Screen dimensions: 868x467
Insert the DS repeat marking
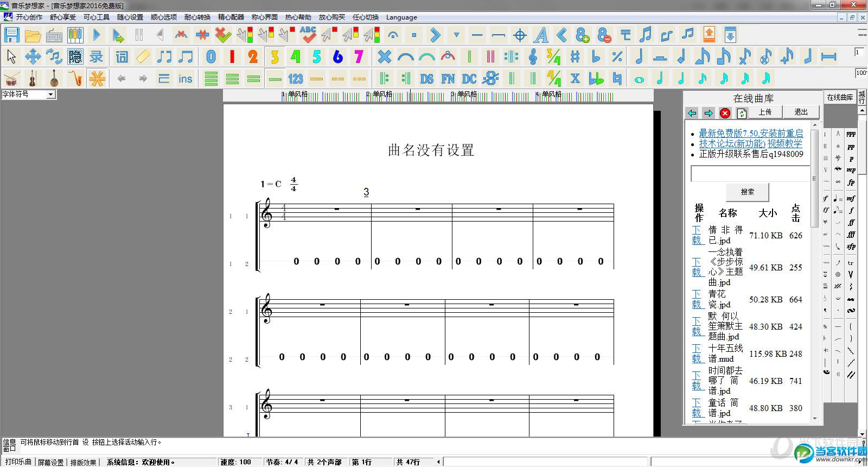tap(426, 79)
